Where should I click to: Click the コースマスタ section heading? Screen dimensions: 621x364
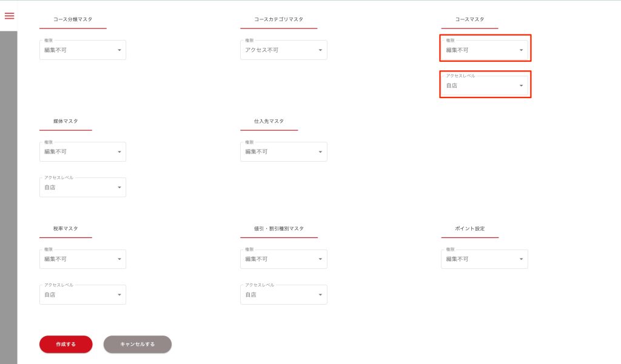coord(469,19)
